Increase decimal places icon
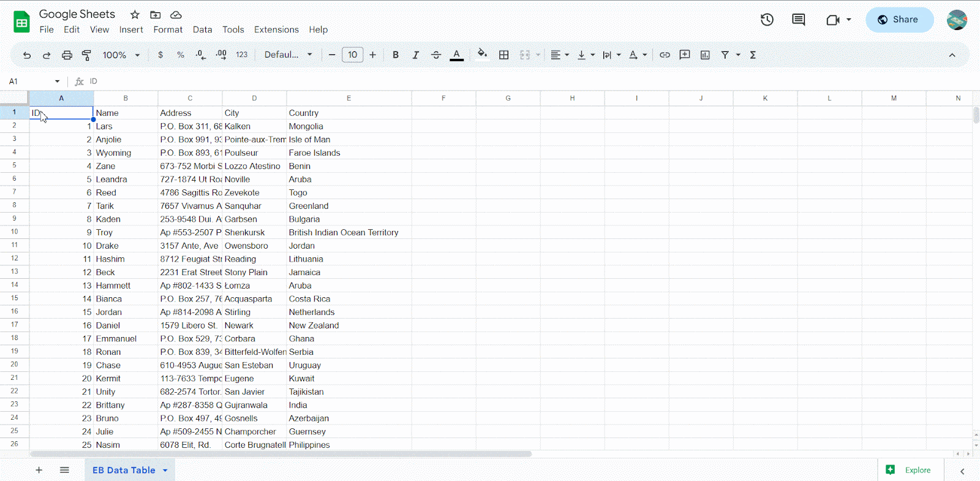980x481 pixels. coord(221,55)
